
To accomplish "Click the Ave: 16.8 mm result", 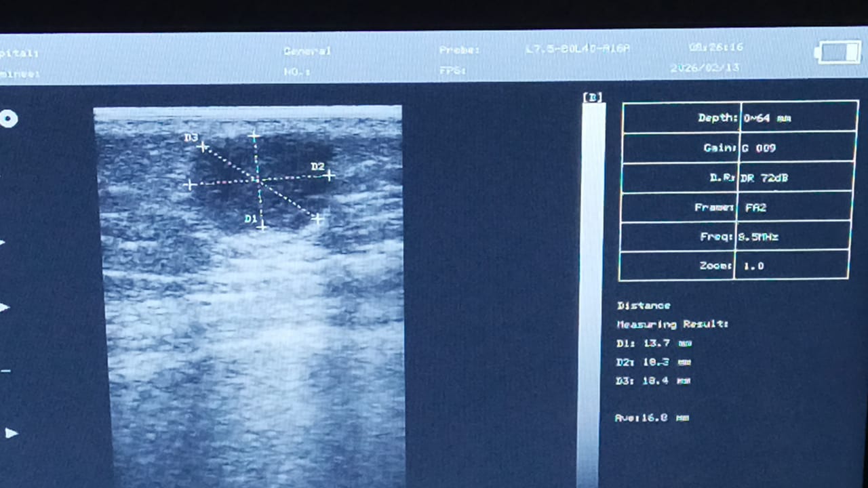I will coord(651,418).
